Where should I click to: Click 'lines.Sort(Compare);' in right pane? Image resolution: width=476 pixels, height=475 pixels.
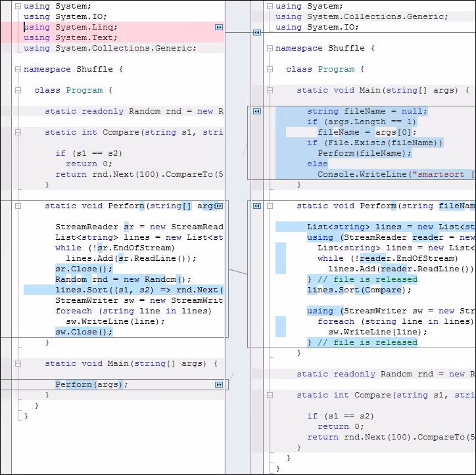[x=359, y=290]
